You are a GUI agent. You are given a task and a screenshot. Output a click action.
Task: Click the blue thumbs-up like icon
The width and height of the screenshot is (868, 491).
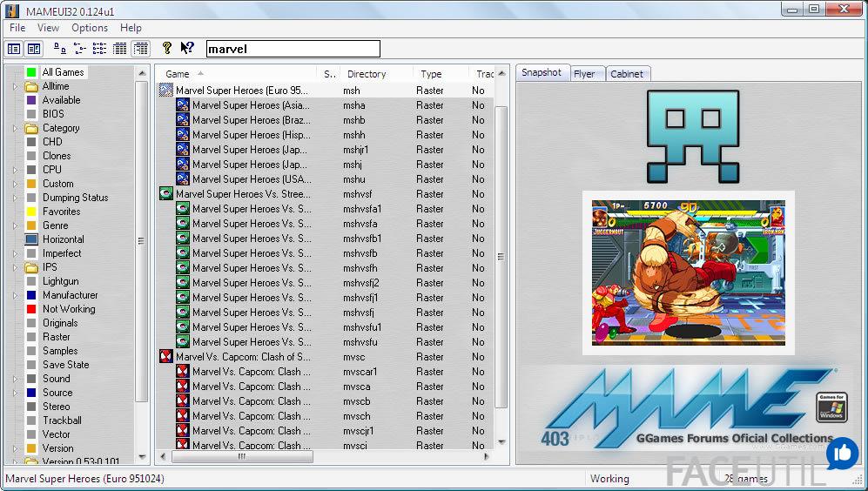click(842, 454)
